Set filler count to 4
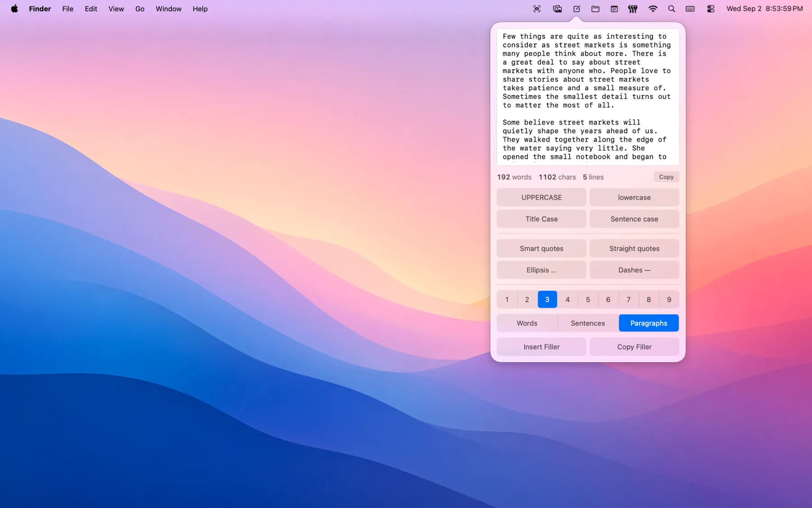This screenshot has width=812, height=508. pyautogui.click(x=567, y=299)
